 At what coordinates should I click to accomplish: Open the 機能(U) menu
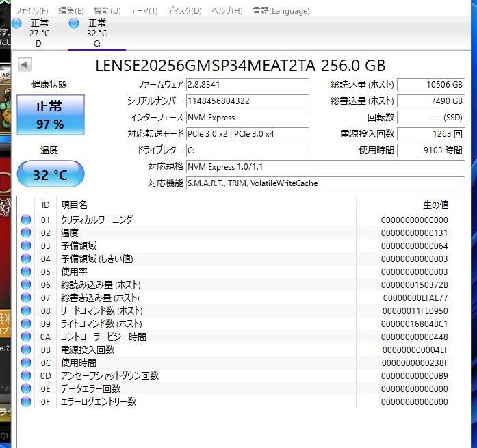[107, 11]
